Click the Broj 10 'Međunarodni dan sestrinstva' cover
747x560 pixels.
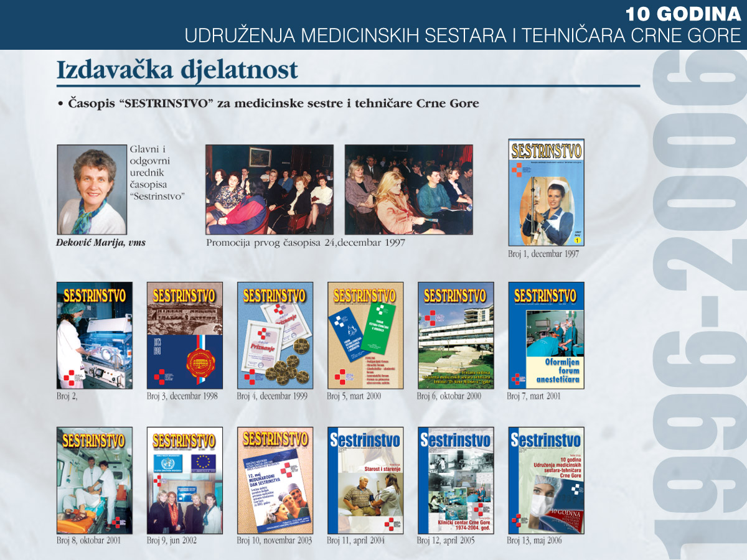275,480
